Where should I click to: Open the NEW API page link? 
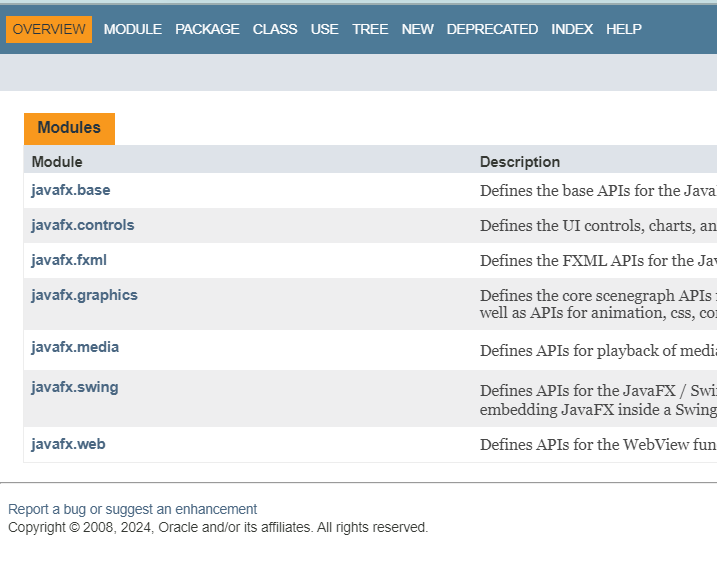[x=417, y=29]
